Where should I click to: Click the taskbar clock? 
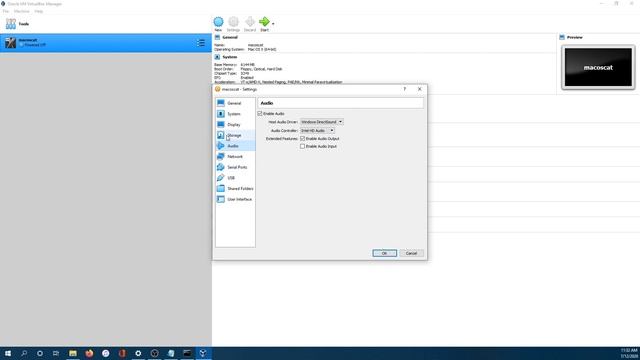[629, 353]
